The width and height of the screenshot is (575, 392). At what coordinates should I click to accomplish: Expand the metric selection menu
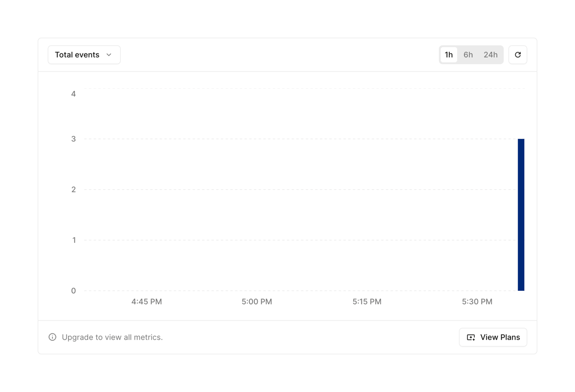pyautogui.click(x=84, y=55)
